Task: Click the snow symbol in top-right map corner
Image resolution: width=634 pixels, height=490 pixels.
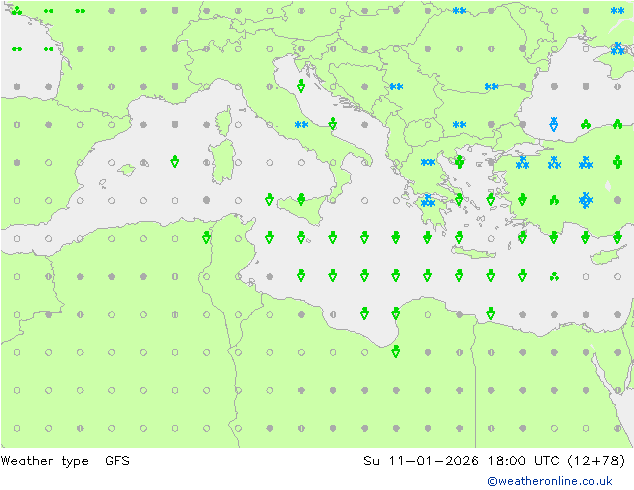Action: 617,11
